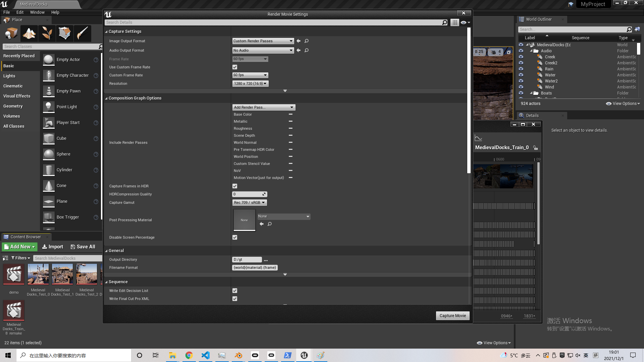
Task: Open the Window menu
Action: tap(37, 12)
